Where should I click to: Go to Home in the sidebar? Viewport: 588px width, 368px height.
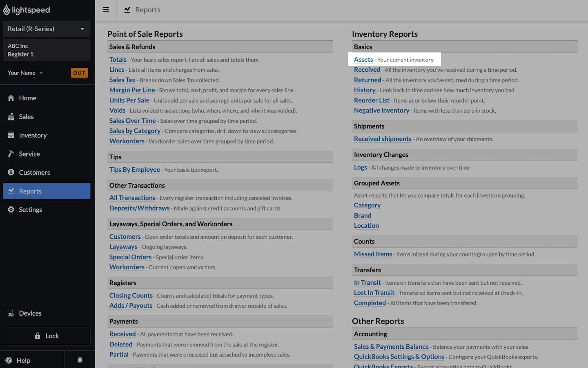coord(47,98)
